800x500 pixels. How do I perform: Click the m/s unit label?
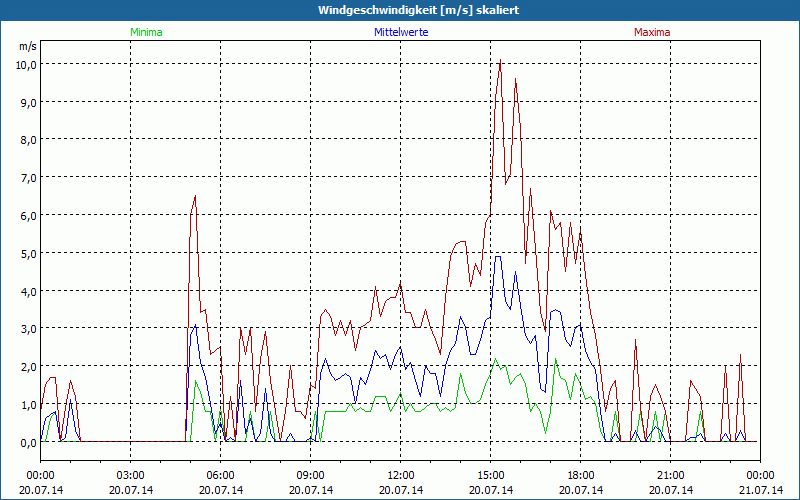tap(27, 46)
